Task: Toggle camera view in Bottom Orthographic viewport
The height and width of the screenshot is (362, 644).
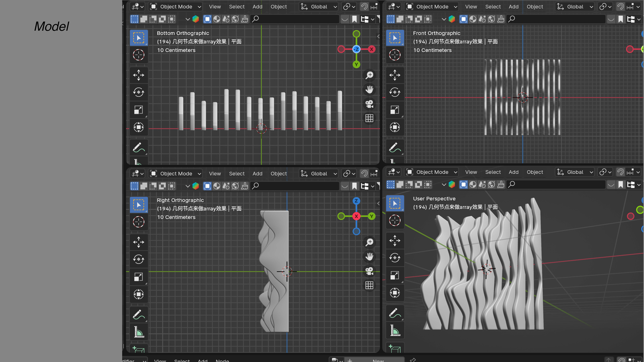Action: tap(369, 104)
